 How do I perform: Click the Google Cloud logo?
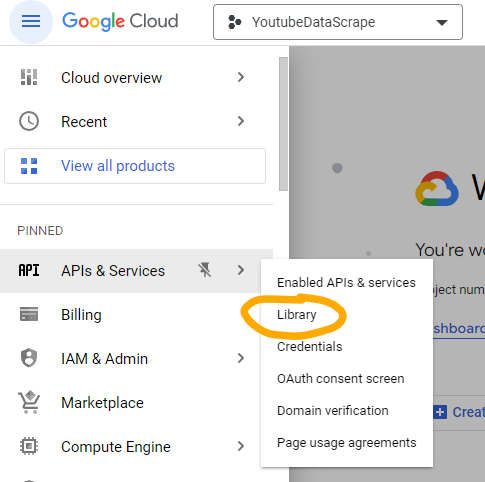[120, 21]
